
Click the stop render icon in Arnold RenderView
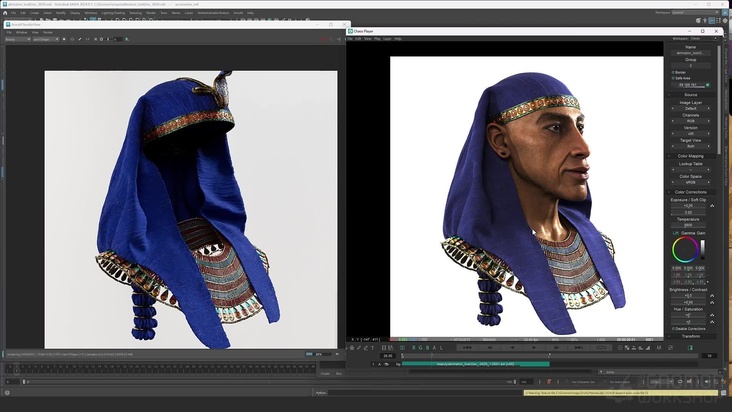[x=65, y=39]
